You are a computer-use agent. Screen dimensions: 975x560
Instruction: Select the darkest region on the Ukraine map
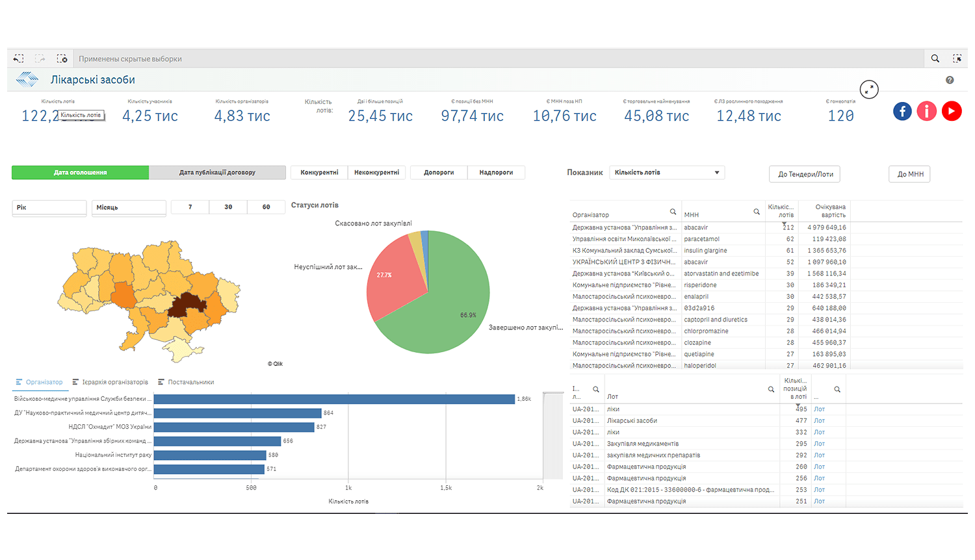(x=188, y=302)
